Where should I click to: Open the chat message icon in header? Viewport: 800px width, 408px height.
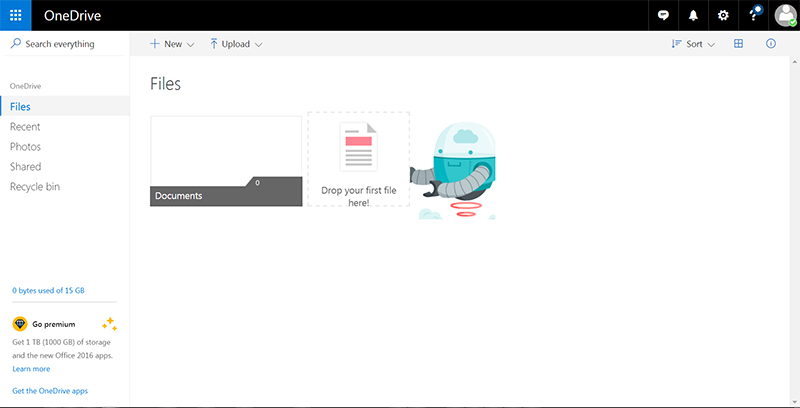(x=663, y=15)
